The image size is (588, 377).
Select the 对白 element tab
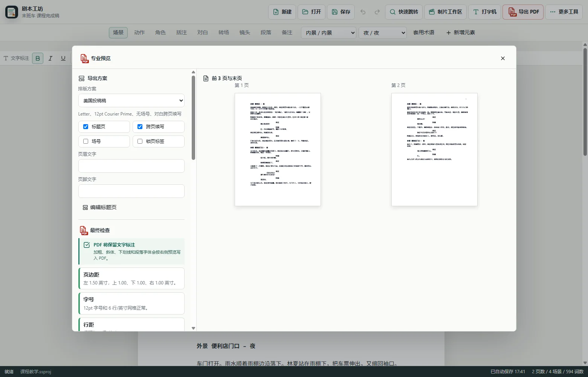pos(203,33)
